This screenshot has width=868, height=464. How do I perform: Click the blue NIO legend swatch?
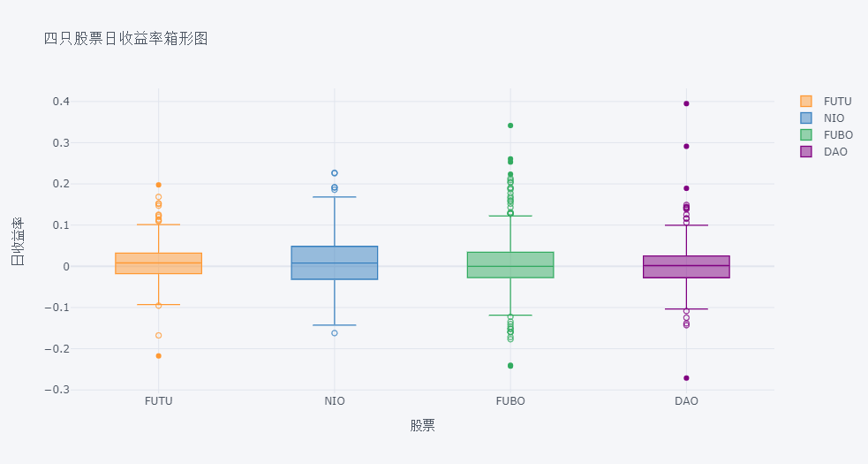(806, 118)
